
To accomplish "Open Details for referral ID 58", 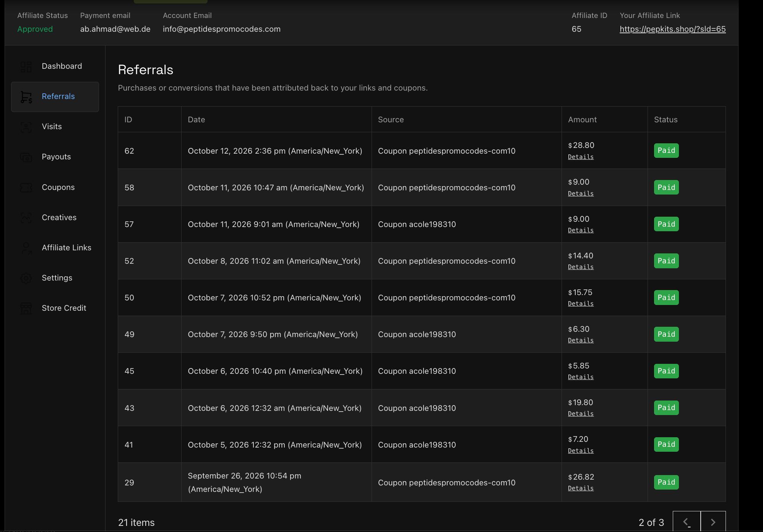I will [x=581, y=194].
